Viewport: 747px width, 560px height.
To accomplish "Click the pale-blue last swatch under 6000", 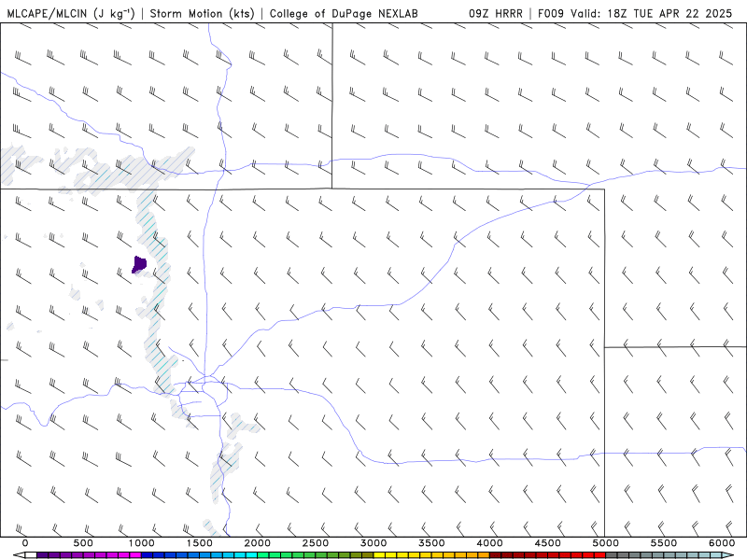I will [716, 555].
